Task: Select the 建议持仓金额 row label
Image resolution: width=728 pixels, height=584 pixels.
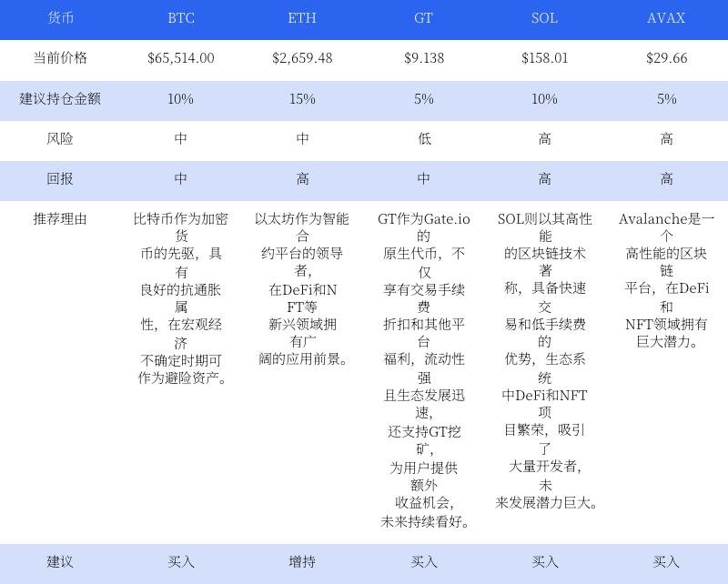Action: [60, 99]
